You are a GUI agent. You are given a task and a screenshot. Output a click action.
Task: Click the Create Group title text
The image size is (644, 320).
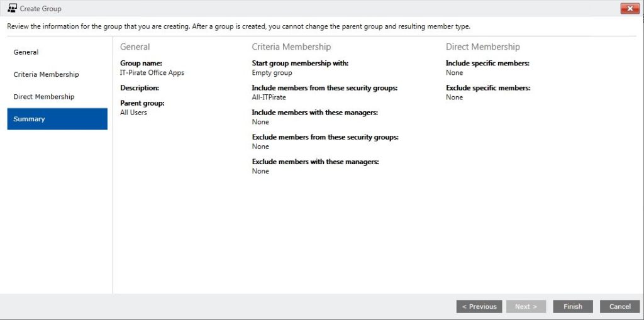coord(41,9)
